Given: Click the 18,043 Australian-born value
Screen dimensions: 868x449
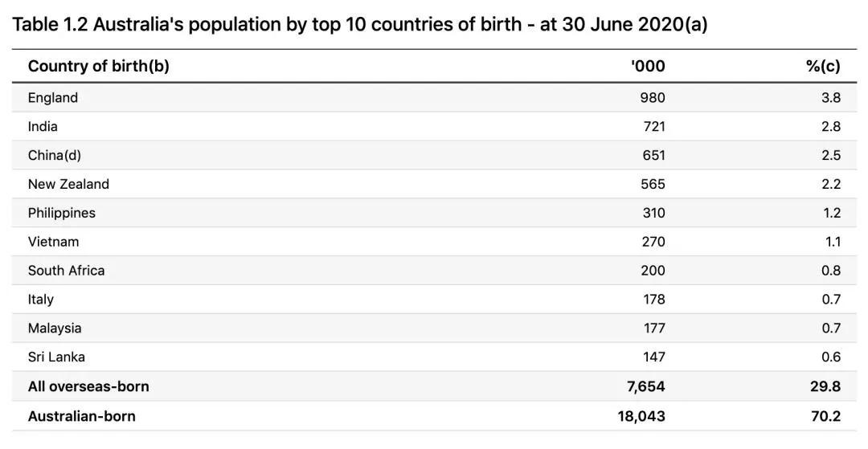Looking at the screenshot, I should [x=641, y=416].
